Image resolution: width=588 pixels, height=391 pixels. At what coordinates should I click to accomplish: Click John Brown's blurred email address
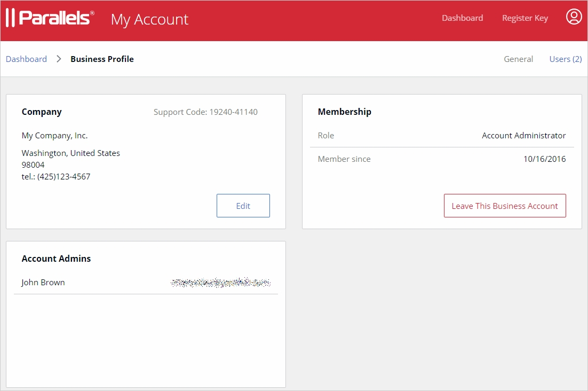click(x=220, y=283)
